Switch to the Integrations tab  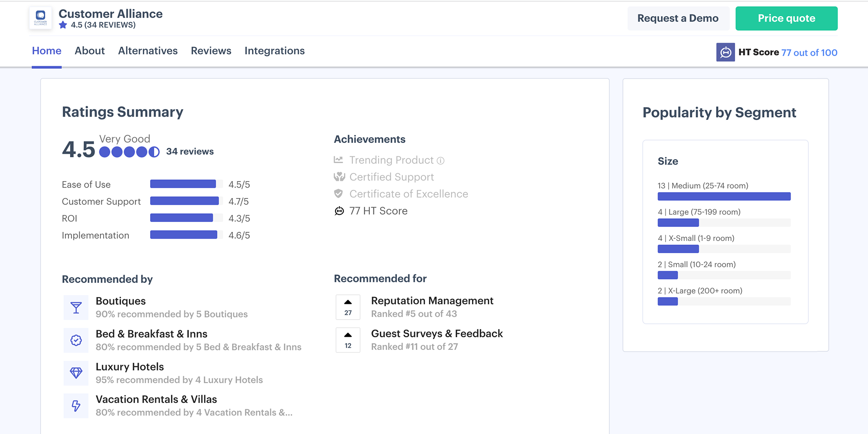click(274, 51)
